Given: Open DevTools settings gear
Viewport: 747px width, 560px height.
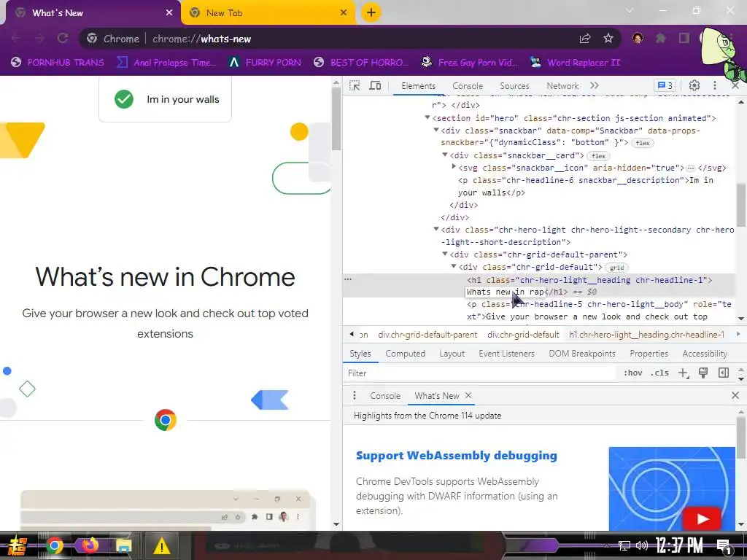Looking at the screenshot, I should pos(694,86).
